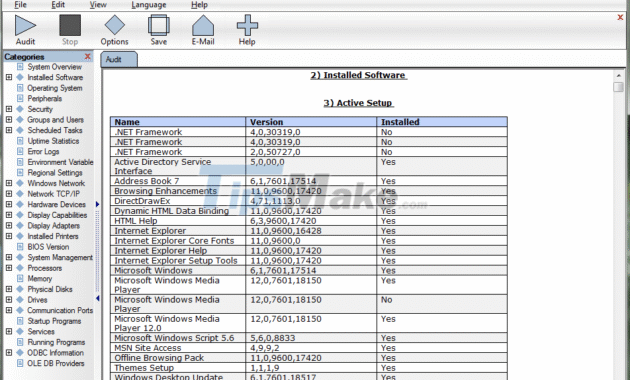
Task: Click the Version column header
Action: pyautogui.click(x=311, y=122)
